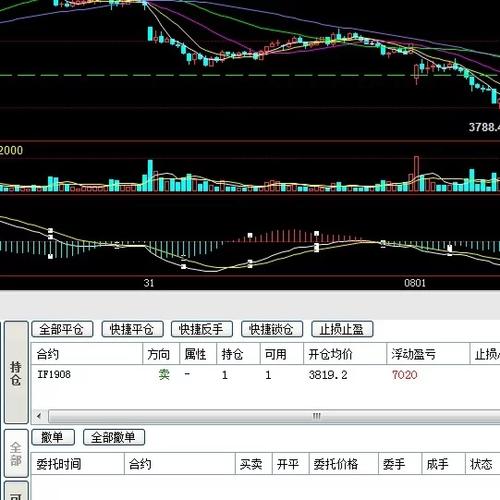Screen dimensions: 500x500
Task: Click the scrollbar left arrow
Action: pyautogui.click(x=39, y=416)
